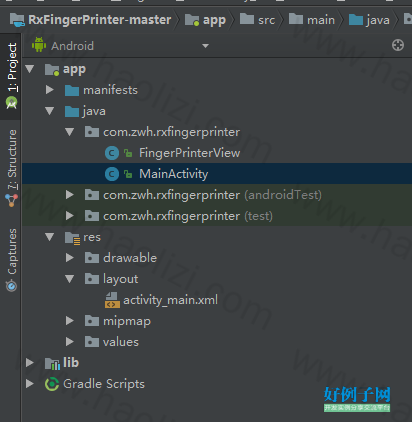Open the Captures tool window tab
Image resolution: width=412 pixels, height=422 pixels.
(x=11, y=260)
